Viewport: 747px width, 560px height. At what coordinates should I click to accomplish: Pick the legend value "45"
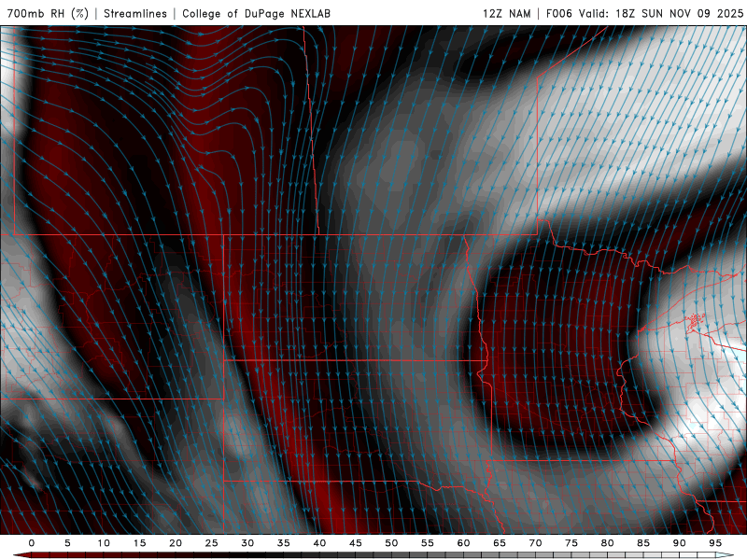pyautogui.click(x=355, y=543)
